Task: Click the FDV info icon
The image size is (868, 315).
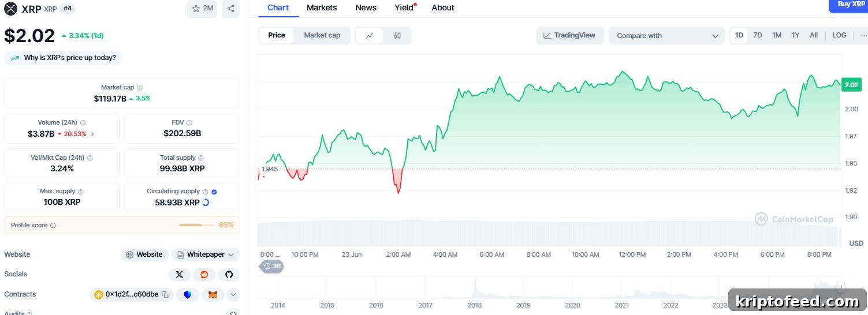Action: (x=189, y=123)
